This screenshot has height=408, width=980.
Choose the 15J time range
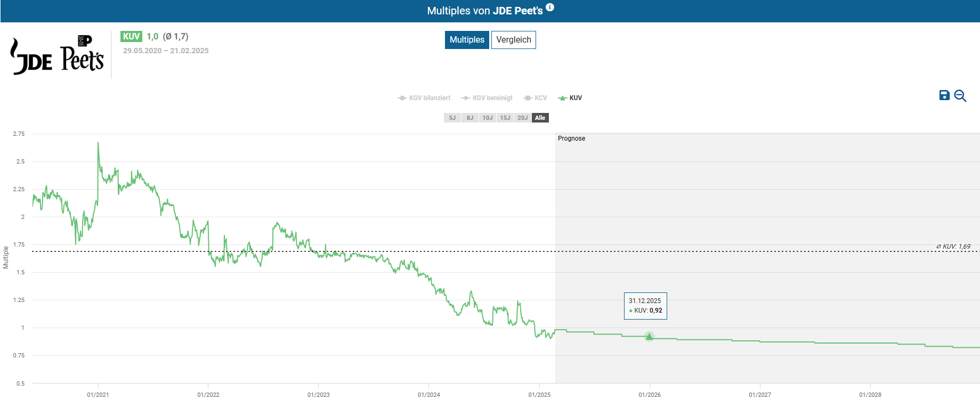(505, 118)
